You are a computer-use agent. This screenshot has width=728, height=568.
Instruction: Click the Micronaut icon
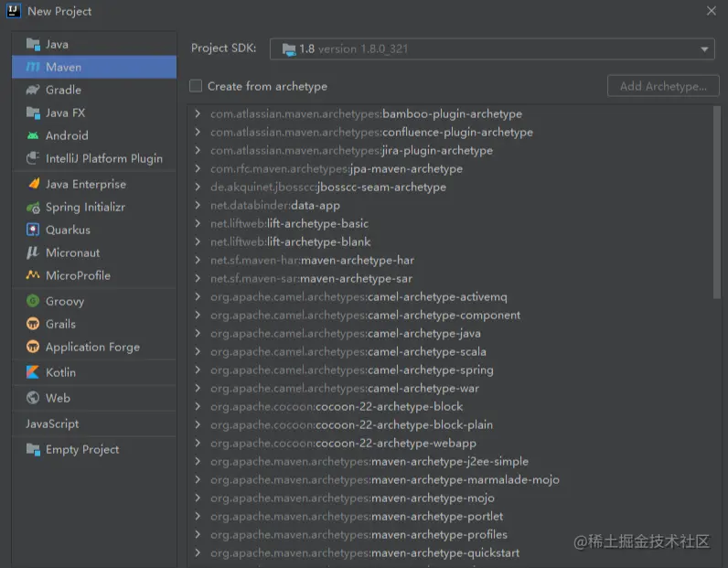click(33, 252)
